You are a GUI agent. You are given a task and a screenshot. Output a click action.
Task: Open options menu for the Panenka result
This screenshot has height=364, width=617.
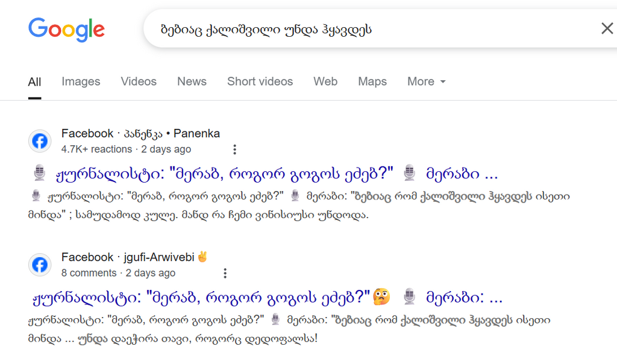pyautogui.click(x=234, y=149)
